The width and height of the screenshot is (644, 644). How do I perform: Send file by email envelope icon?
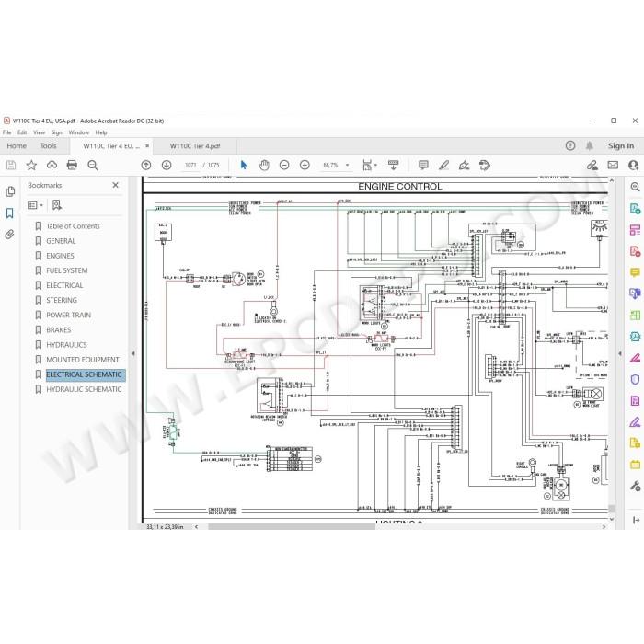613,165
